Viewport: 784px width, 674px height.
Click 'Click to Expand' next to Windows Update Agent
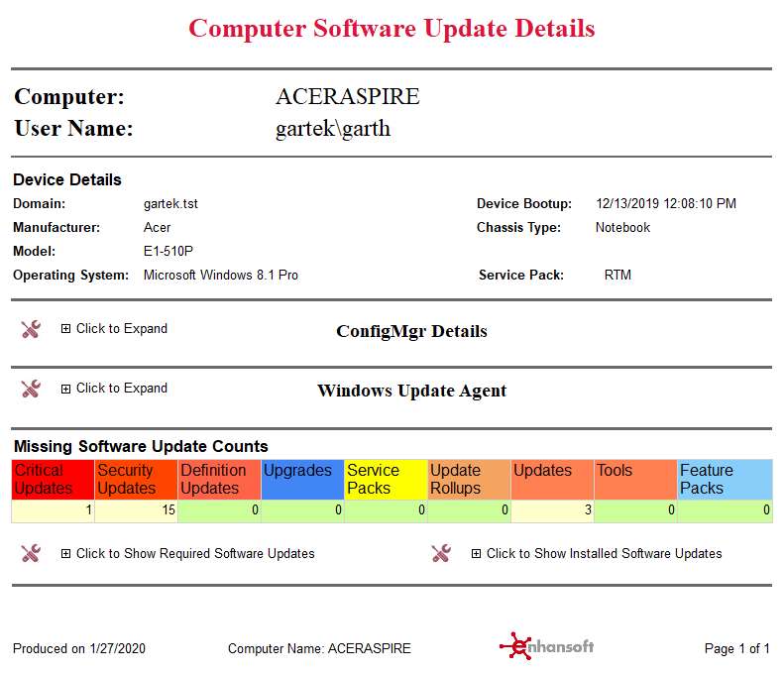pos(122,388)
